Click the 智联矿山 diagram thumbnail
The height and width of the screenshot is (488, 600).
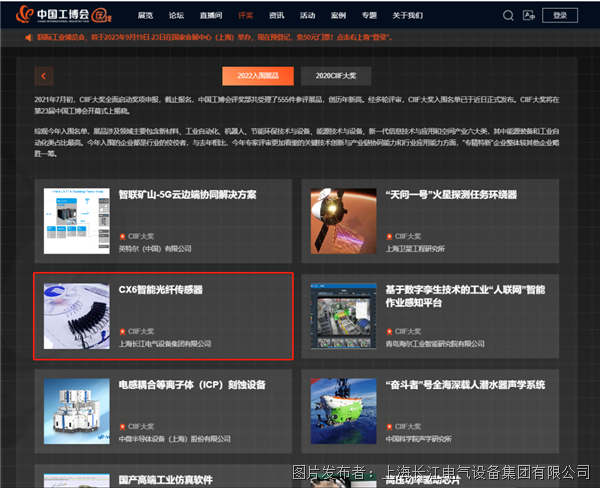pos(77,221)
